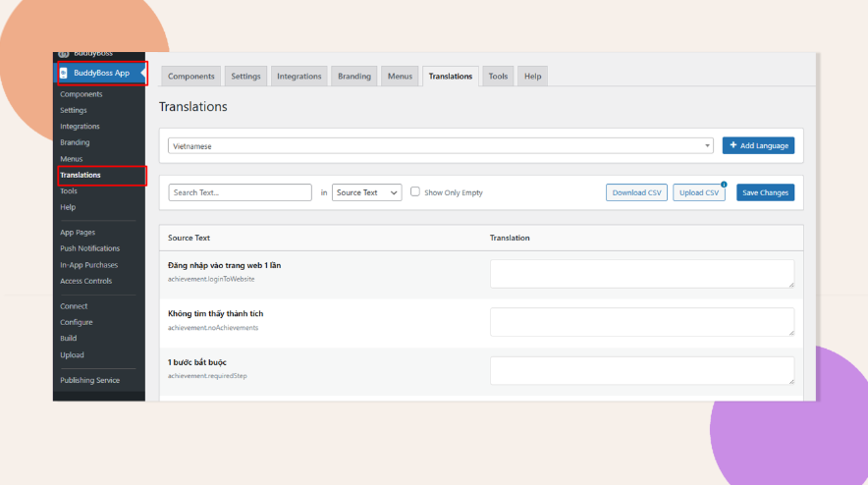The height and width of the screenshot is (485, 868).
Task: Open Access Controls in the sidebar
Action: tap(85, 281)
